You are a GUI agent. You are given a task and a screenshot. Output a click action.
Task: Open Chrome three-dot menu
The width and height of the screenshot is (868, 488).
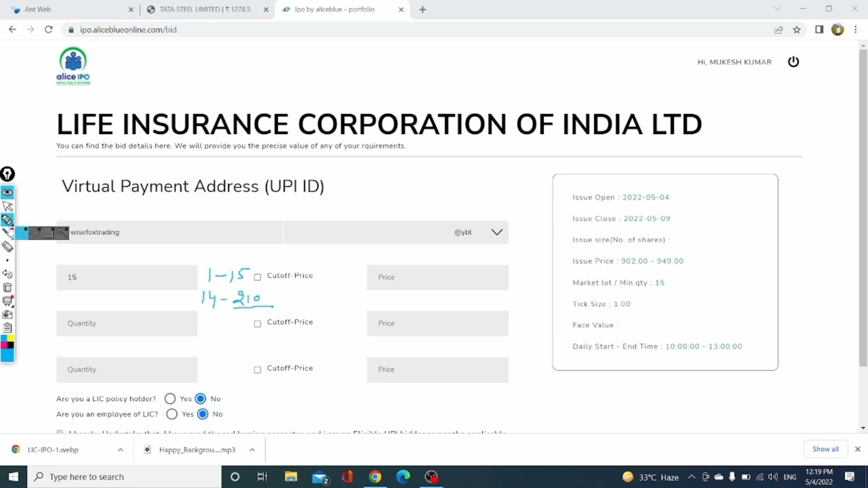(x=855, y=30)
